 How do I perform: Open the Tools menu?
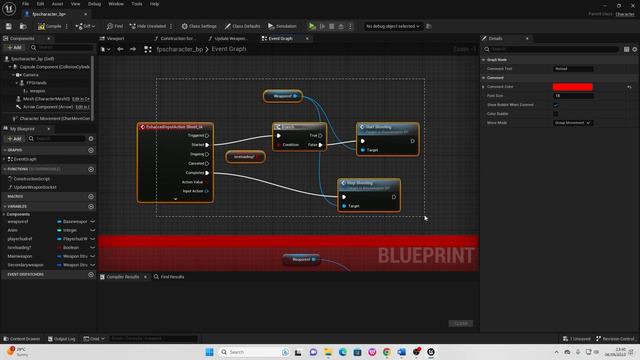[137, 4]
